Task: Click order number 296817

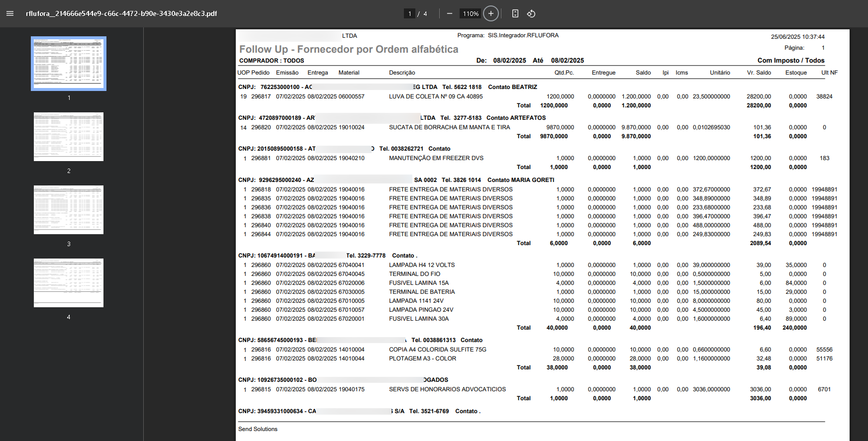Action: coord(261,96)
